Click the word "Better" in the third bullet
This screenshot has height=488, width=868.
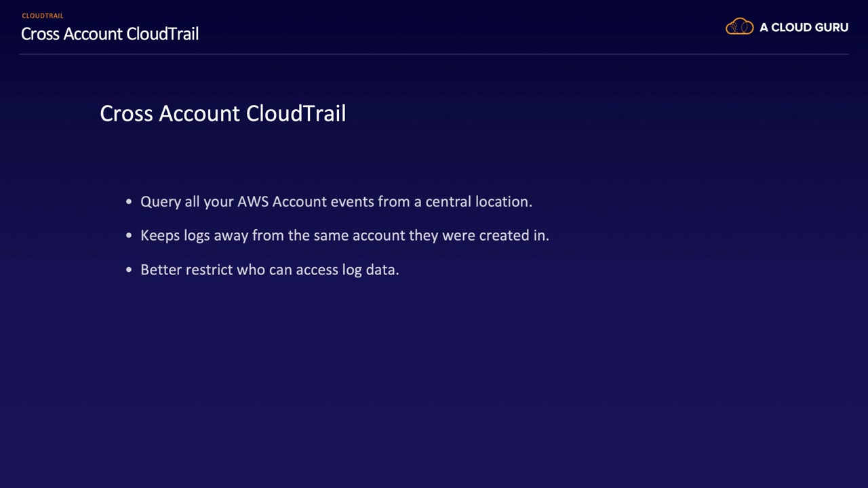coord(161,270)
